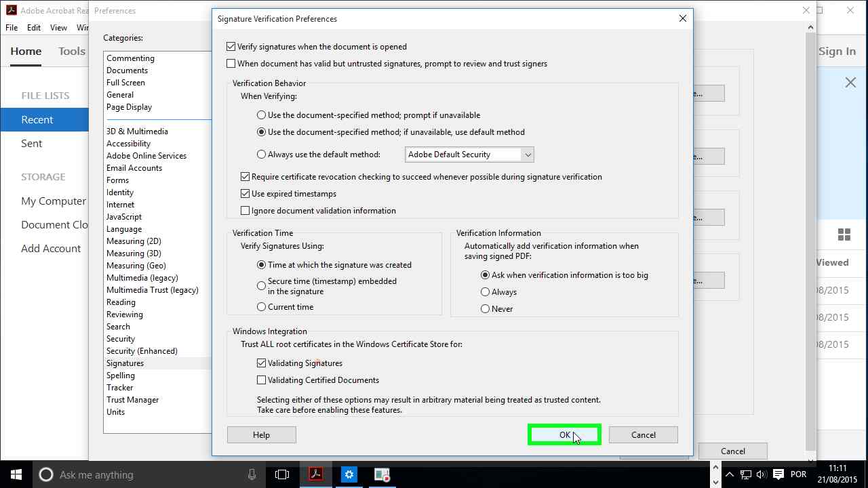Show hidden system tray icons
Image resolution: width=868 pixels, height=488 pixels.
point(729,474)
